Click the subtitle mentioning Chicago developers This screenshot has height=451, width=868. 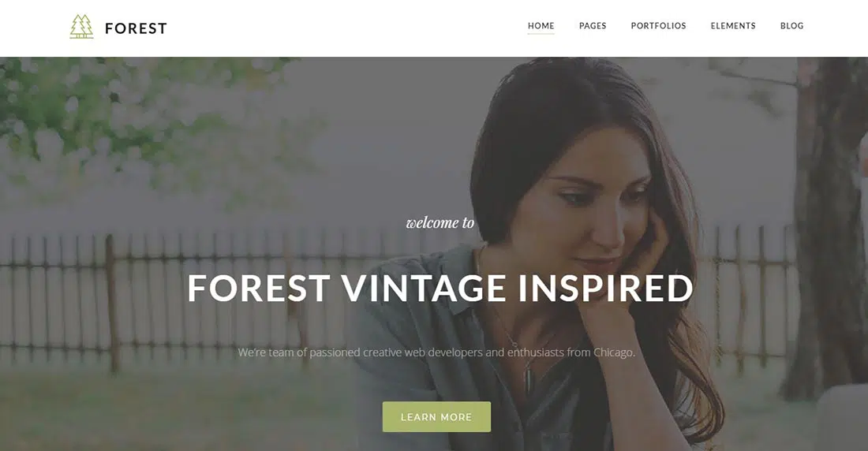[437, 352]
